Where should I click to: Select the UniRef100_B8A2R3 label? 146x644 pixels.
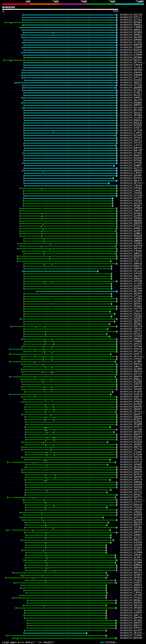click(131, 256)
